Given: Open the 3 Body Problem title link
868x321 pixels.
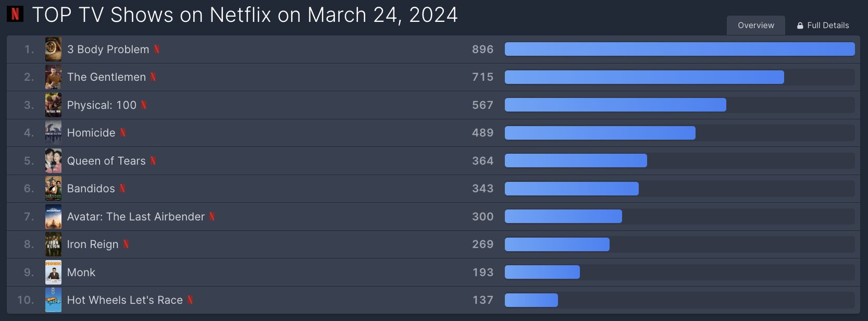Looking at the screenshot, I should pyautogui.click(x=108, y=50).
